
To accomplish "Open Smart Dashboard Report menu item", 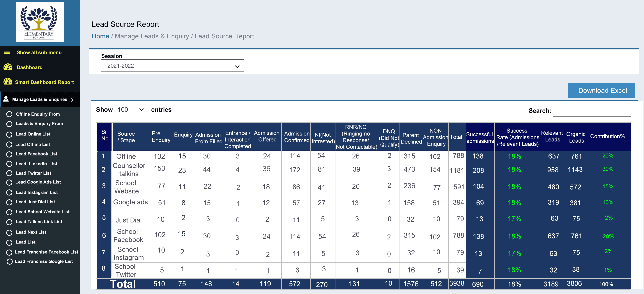I will [x=44, y=82].
